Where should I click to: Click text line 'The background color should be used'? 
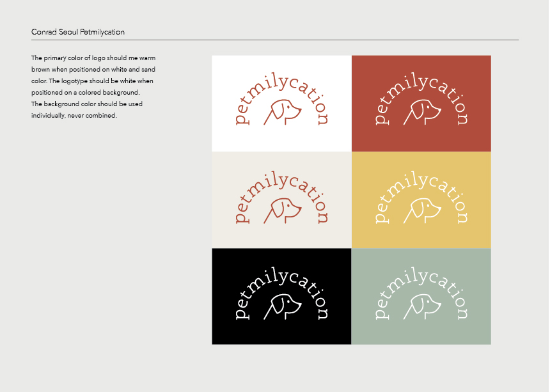87,104
